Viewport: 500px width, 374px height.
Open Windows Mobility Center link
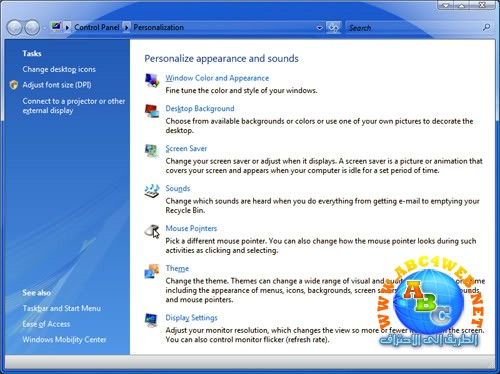coord(64,340)
